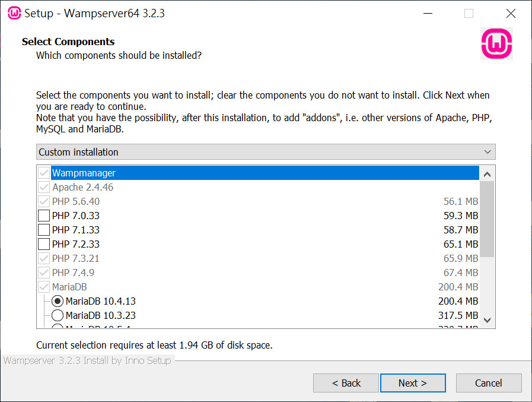Screen dimensions: 532x402
Task: Enable the PHP 7.2.33 checkbox
Action: point(44,244)
